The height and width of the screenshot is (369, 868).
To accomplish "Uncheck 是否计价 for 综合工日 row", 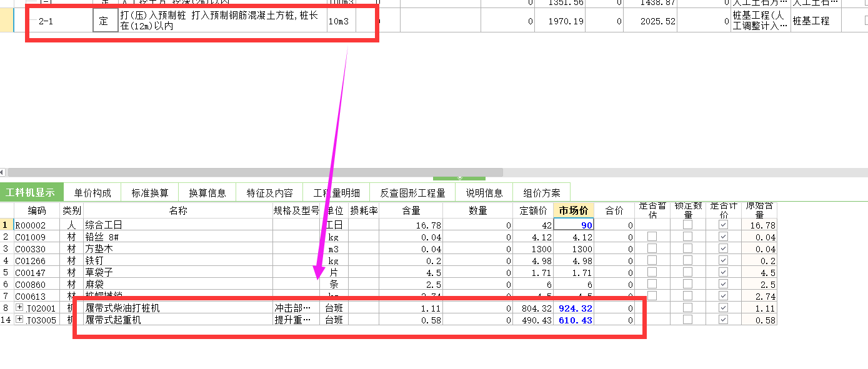I will tap(724, 225).
